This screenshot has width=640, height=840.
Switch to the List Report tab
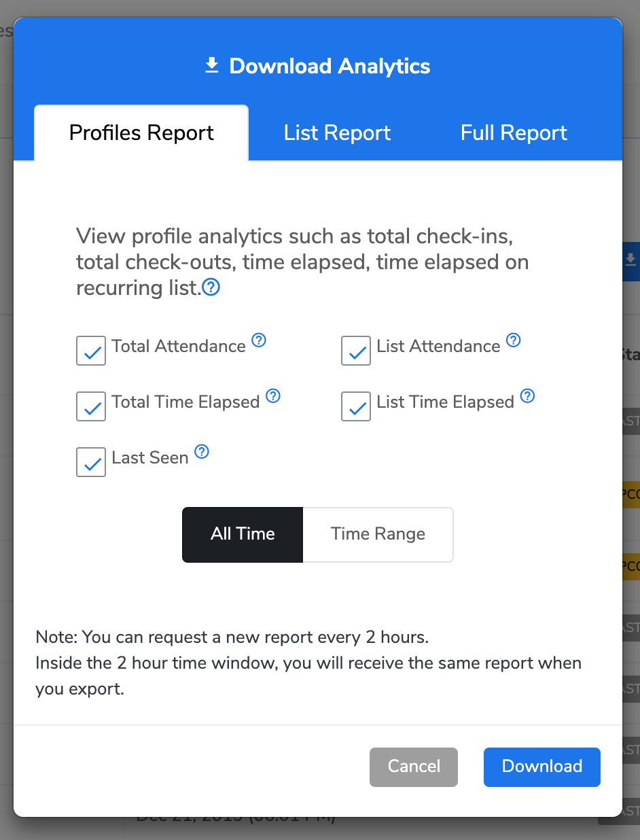(337, 133)
